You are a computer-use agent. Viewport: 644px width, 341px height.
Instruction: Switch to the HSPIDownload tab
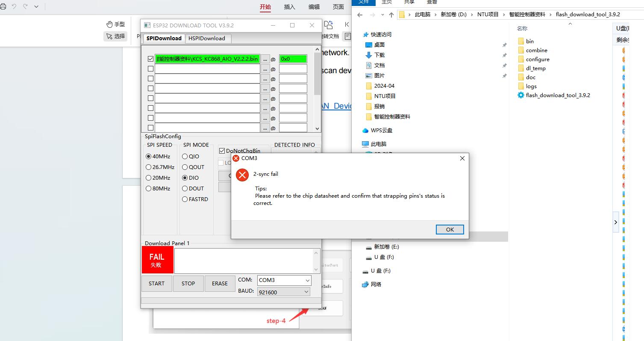(x=207, y=39)
